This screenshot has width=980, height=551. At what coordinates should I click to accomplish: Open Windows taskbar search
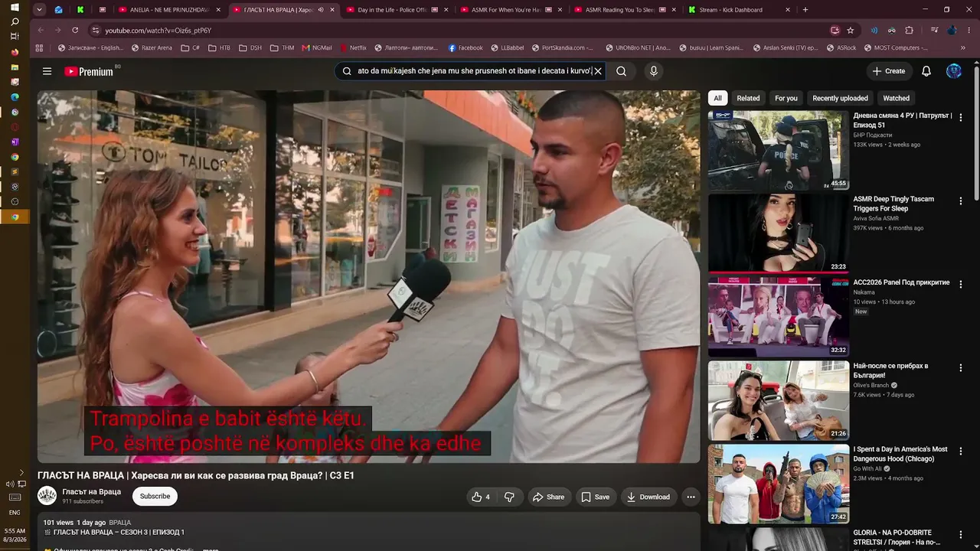(x=15, y=21)
